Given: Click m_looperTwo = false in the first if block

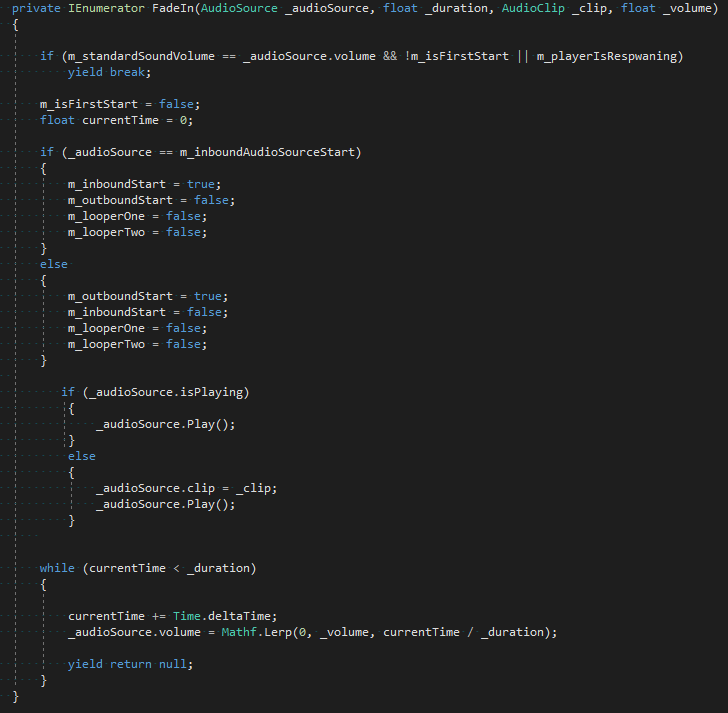Looking at the screenshot, I should point(137,232).
